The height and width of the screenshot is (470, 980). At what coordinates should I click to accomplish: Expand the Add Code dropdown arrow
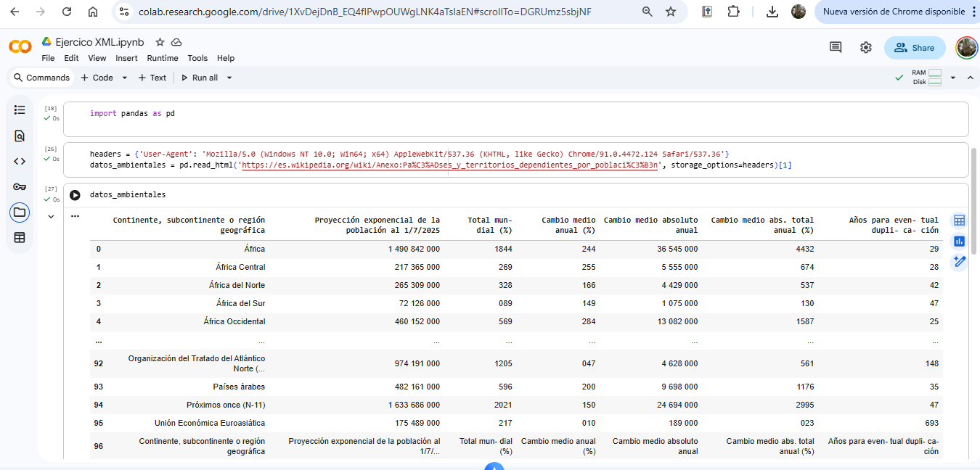tap(124, 78)
